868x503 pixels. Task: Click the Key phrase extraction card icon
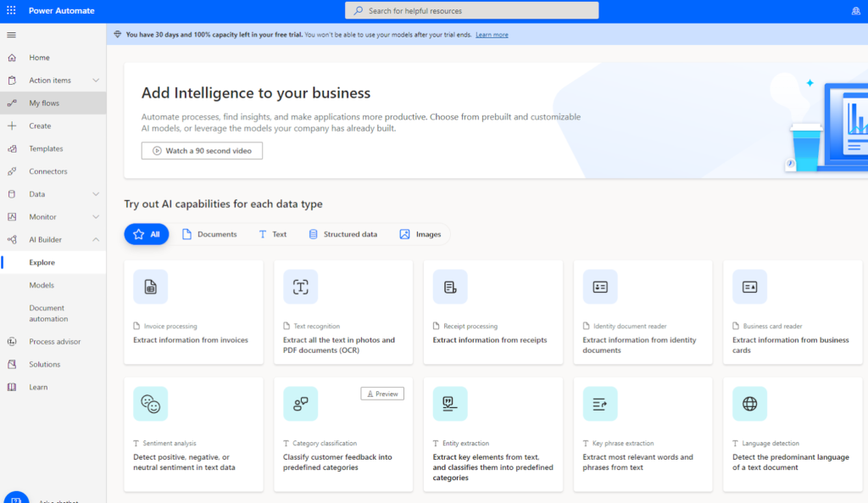[x=600, y=404]
